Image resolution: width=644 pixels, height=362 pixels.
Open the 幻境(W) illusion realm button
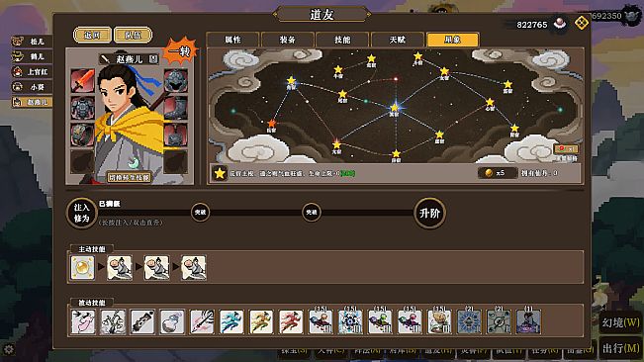620,322
